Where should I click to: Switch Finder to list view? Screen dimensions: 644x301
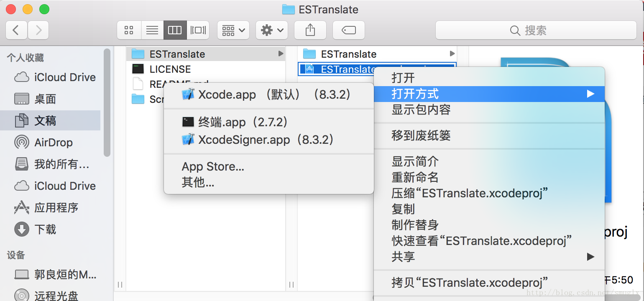152,30
